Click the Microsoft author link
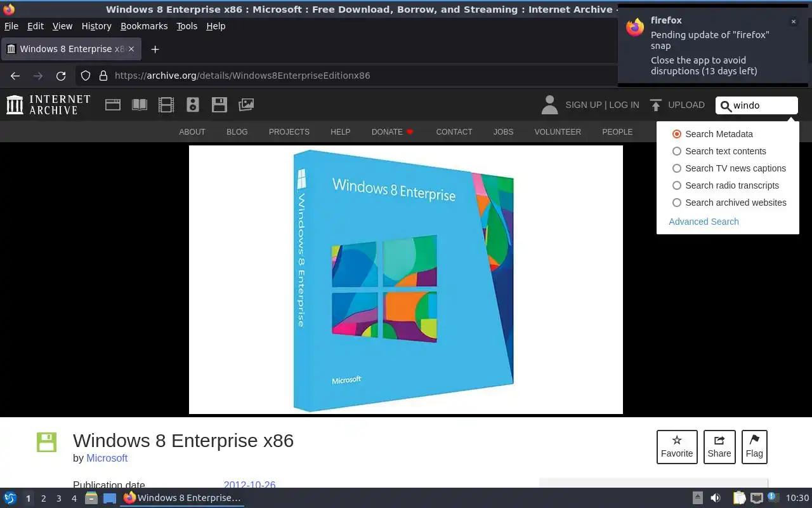The width and height of the screenshot is (812, 508). click(107, 458)
